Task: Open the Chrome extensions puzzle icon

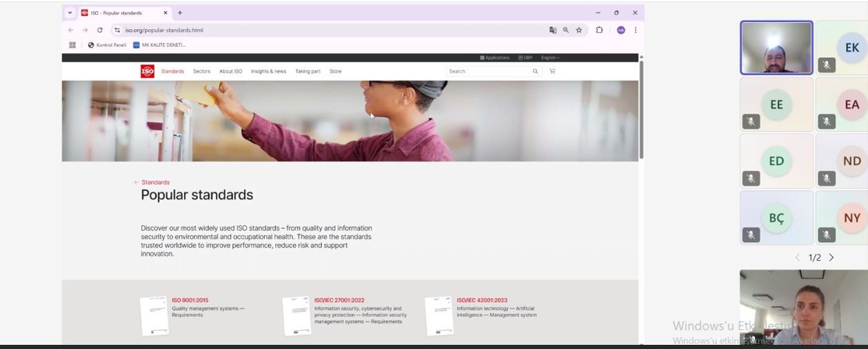Action: pyautogui.click(x=599, y=30)
